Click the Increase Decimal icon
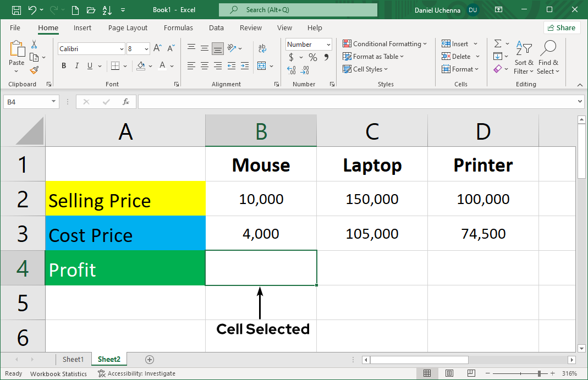 [290, 70]
